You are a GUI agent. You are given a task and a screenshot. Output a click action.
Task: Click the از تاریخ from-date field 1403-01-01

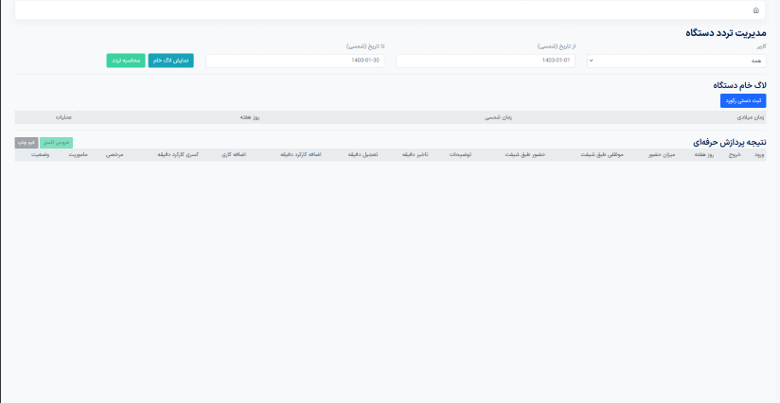coord(486,61)
